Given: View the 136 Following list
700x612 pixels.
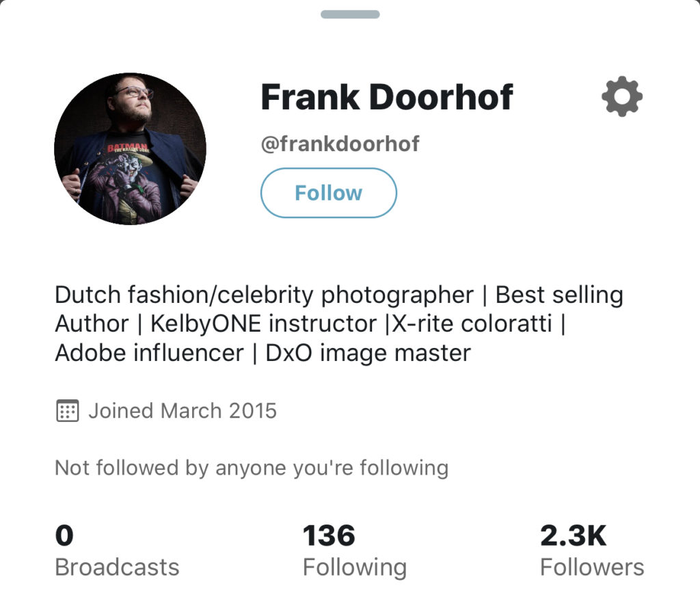Looking at the screenshot, I should [355, 551].
